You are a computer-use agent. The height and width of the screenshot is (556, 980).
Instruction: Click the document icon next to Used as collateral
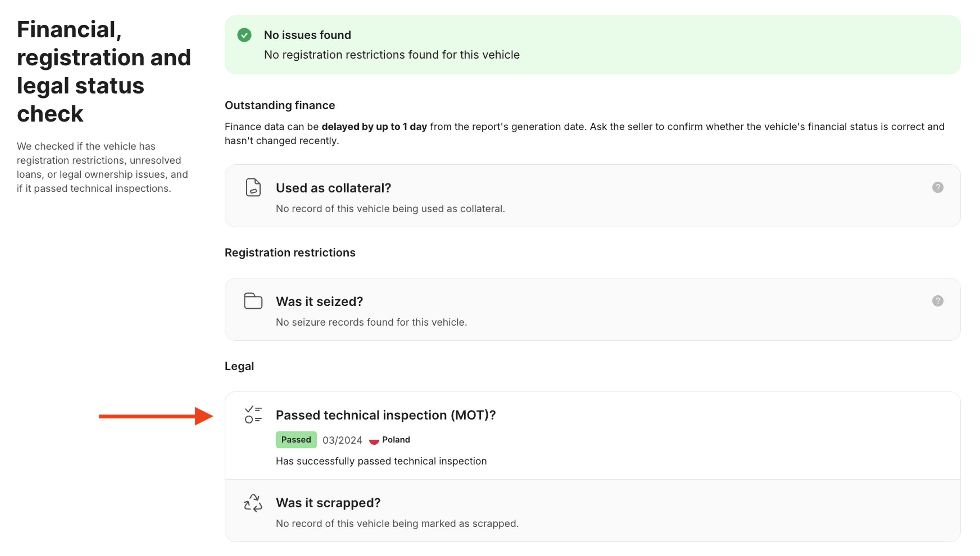coord(253,187)
